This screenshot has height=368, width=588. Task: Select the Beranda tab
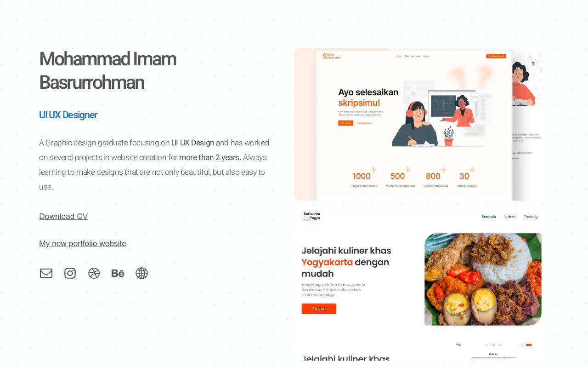coord(488,216)
